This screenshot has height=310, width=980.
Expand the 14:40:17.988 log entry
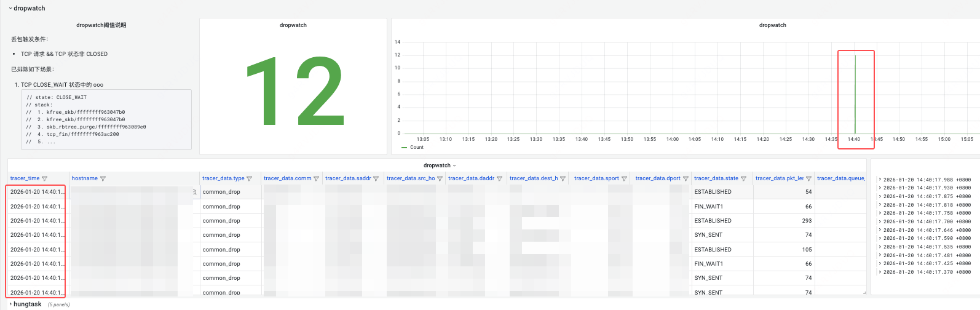point(880,180)
